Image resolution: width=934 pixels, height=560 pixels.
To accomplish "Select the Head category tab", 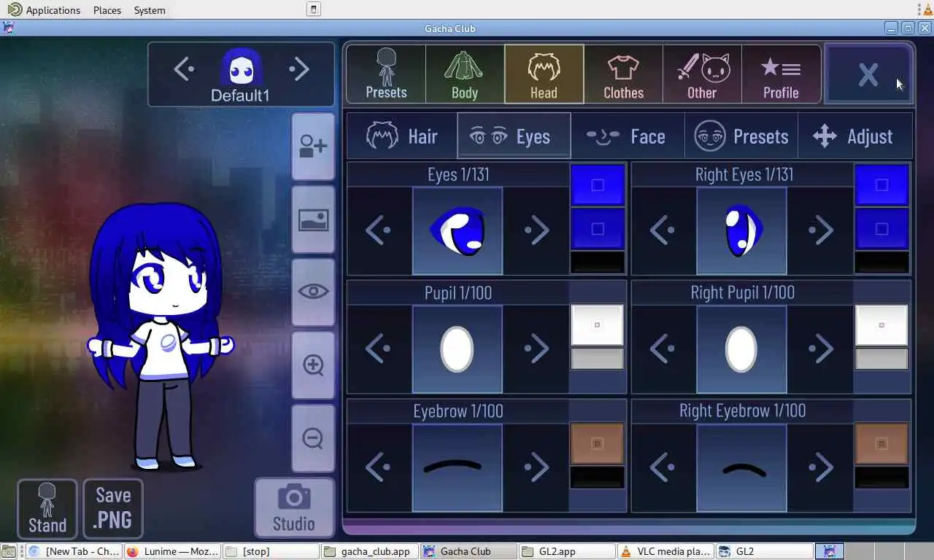I will (x=544, y=74).
